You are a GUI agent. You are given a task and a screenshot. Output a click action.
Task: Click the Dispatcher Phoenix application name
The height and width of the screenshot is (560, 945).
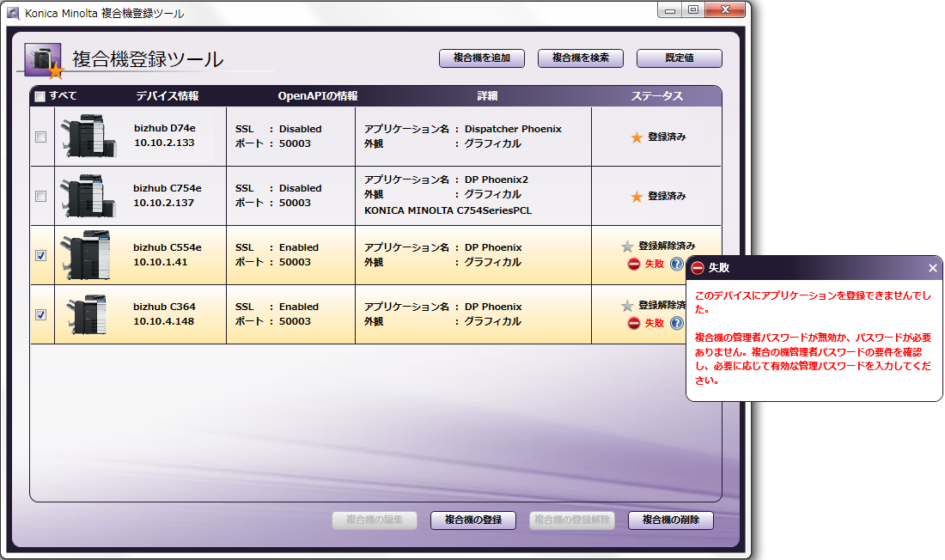click(x=513, y=129)
